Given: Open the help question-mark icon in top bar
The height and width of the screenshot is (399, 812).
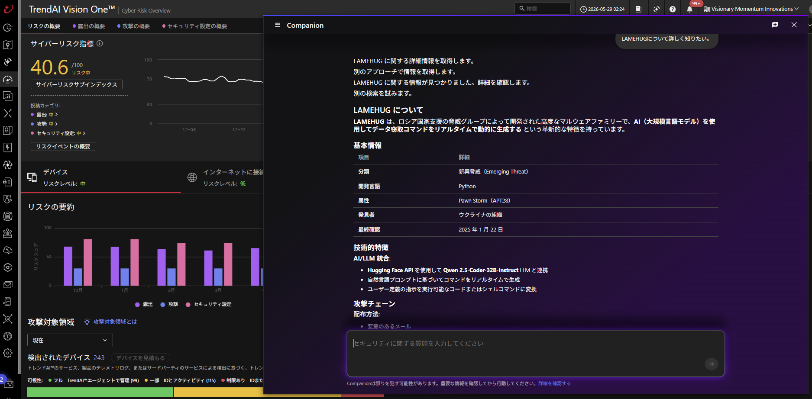Looking at the screenshot, I should pyautogui.click(x=672, y=9).
